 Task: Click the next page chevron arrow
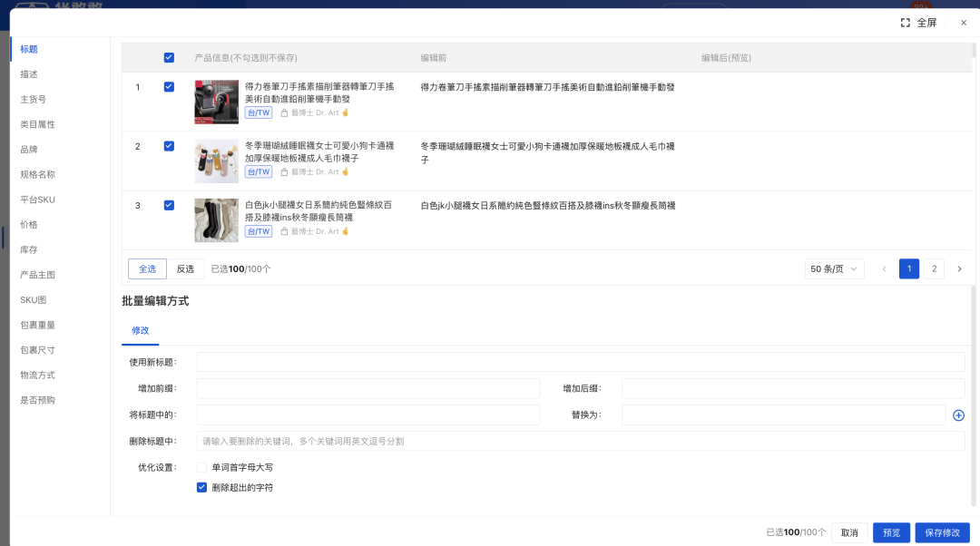click(x=960, y=268)
